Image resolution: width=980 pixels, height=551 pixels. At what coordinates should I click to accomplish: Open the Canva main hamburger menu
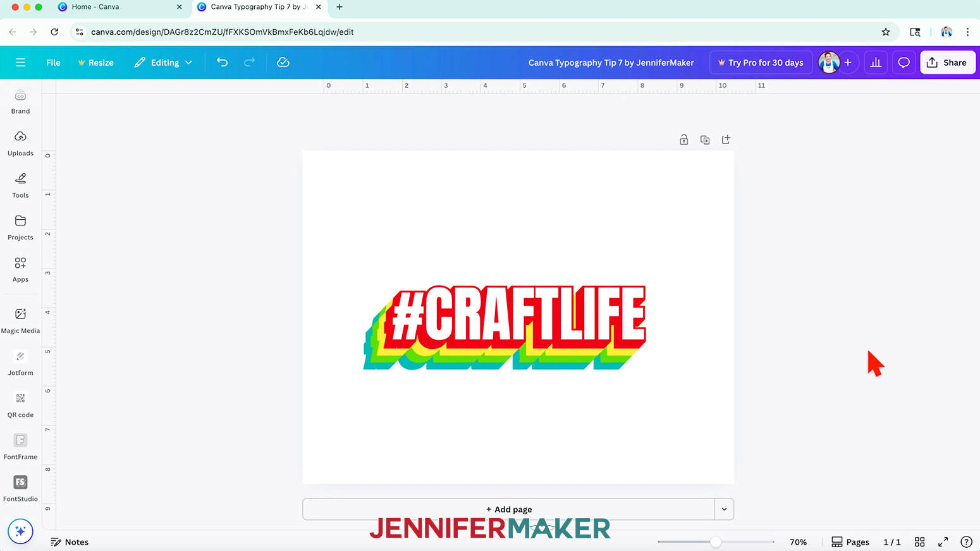20,63
